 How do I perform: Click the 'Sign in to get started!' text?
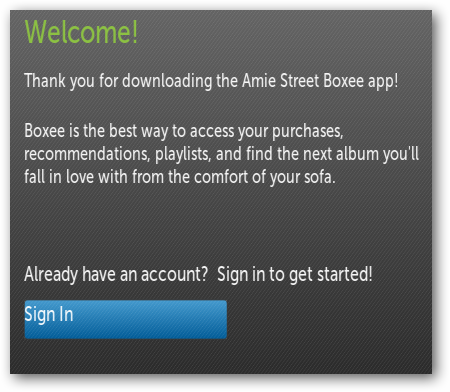click(x=295, y=275)
